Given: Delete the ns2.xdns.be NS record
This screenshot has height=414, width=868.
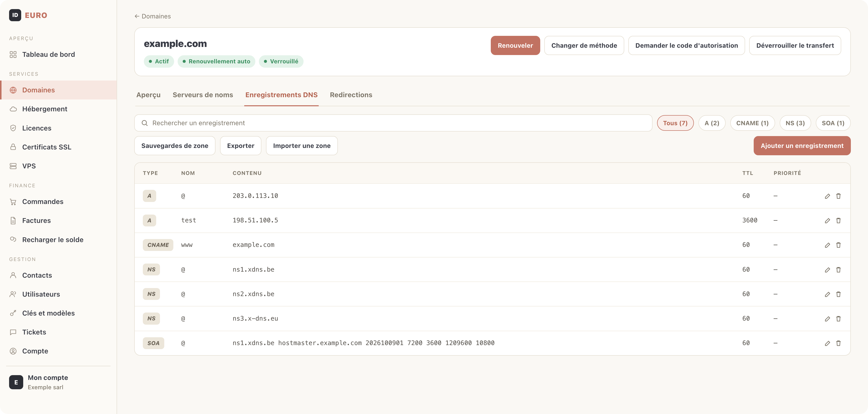Looking at the screenshot, I should click(x=838, y=294).
